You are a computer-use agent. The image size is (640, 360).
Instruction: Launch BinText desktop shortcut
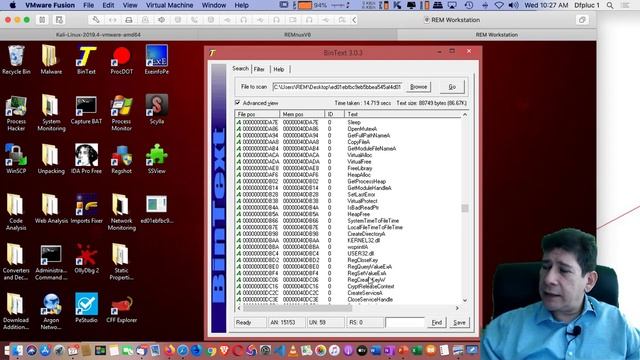[x=86, y=60]
